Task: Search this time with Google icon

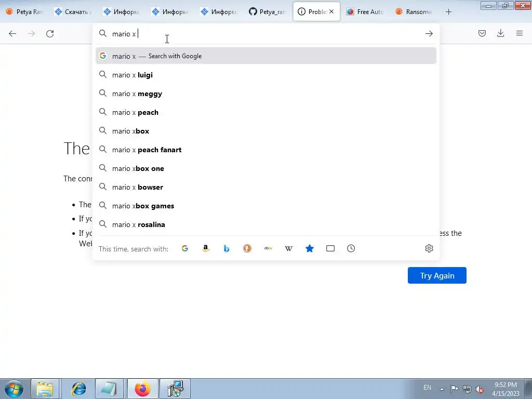Action: pos(185,248)
